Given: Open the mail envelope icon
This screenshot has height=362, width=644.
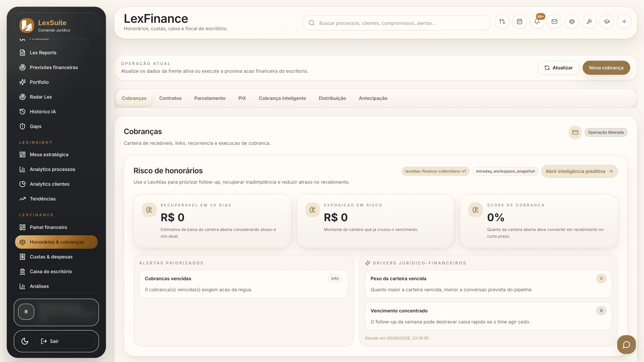Looking at the screenshot, I should pos(554,21).
